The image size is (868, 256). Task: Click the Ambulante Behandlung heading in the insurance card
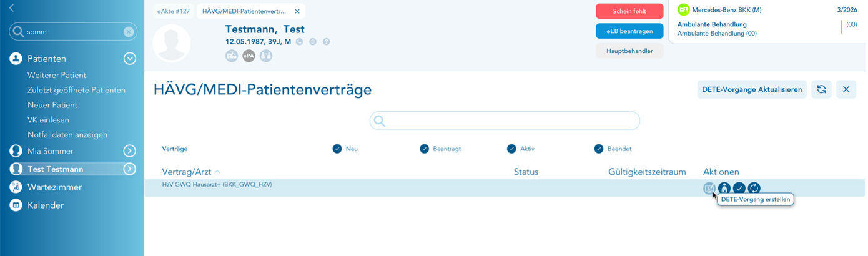click(712, 24)
